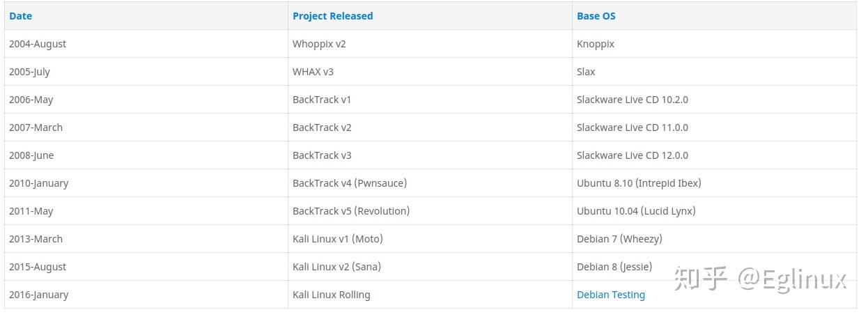This screenshot has width=868, height=317.
Task: Select the Debian 7 (Wheezy) cell
Action: (x=619, y=239)
